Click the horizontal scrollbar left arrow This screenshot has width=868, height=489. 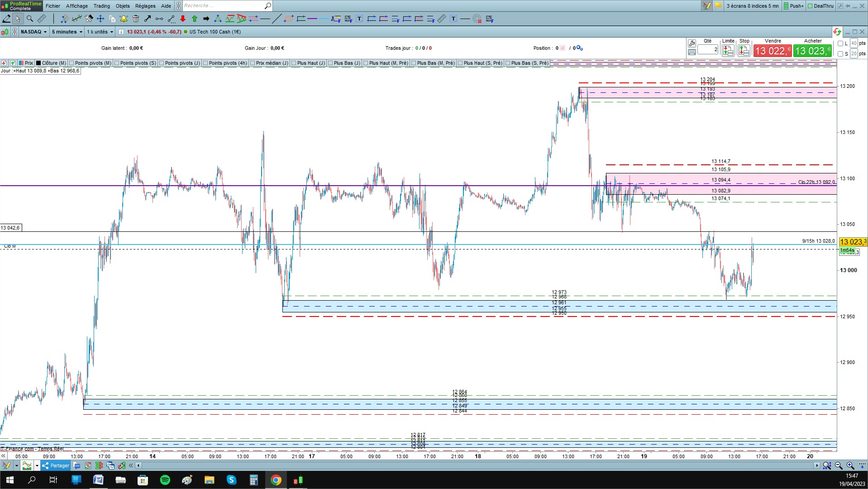coord(138,465)
